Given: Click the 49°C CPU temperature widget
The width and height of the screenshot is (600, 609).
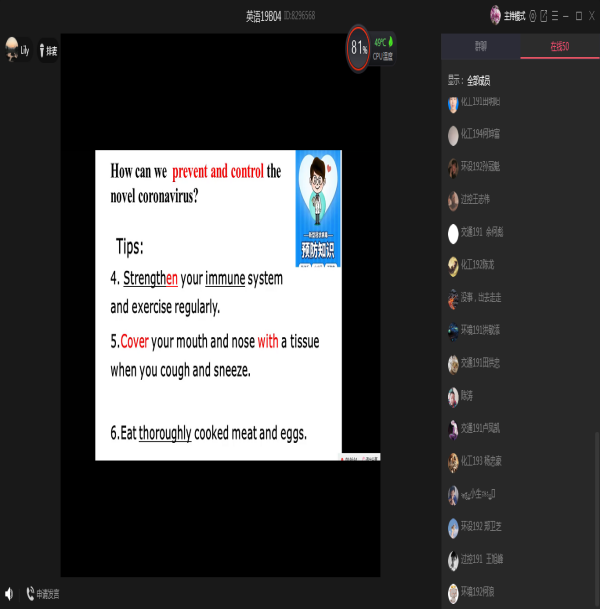Looking at the screenshot, I should coord(383,49).
